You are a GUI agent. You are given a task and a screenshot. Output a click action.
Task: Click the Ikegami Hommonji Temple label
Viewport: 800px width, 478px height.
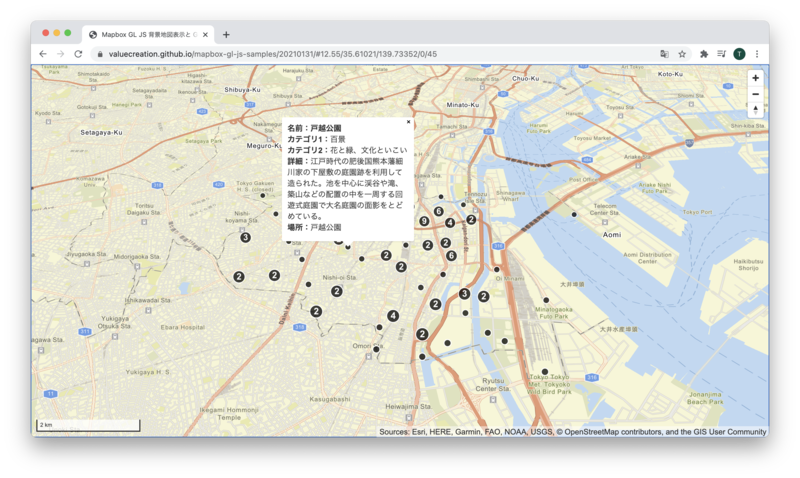point(229,413)
